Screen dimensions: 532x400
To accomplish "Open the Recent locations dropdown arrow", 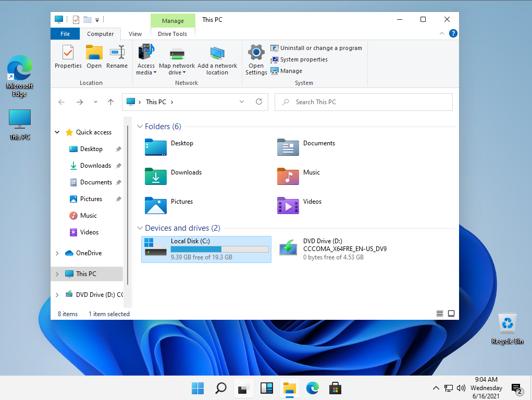I will 96,102.
